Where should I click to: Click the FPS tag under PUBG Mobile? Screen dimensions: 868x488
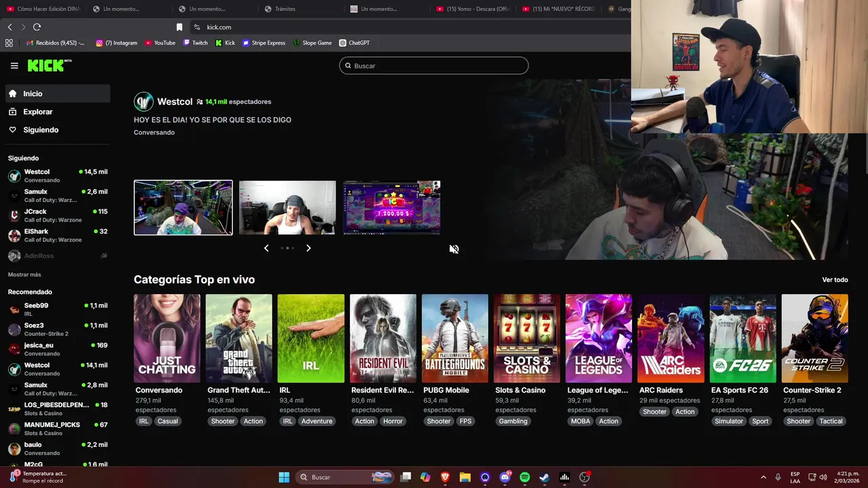[x=465, y=421]
